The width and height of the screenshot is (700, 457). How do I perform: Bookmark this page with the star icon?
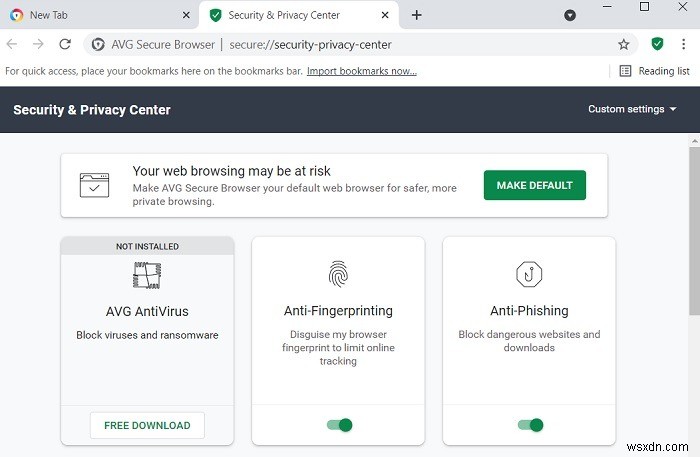point(624,44)
